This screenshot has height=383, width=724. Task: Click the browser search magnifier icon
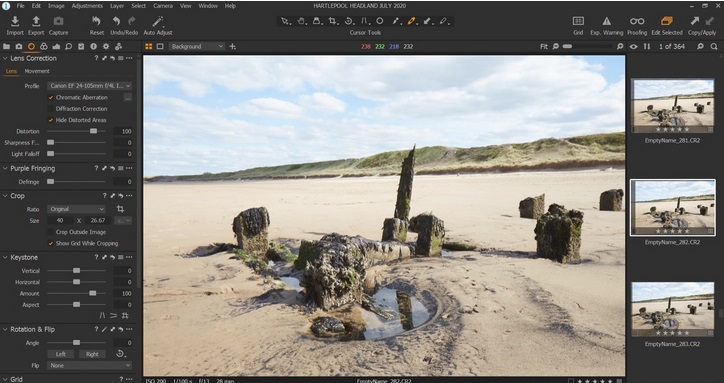pos(714,46)
